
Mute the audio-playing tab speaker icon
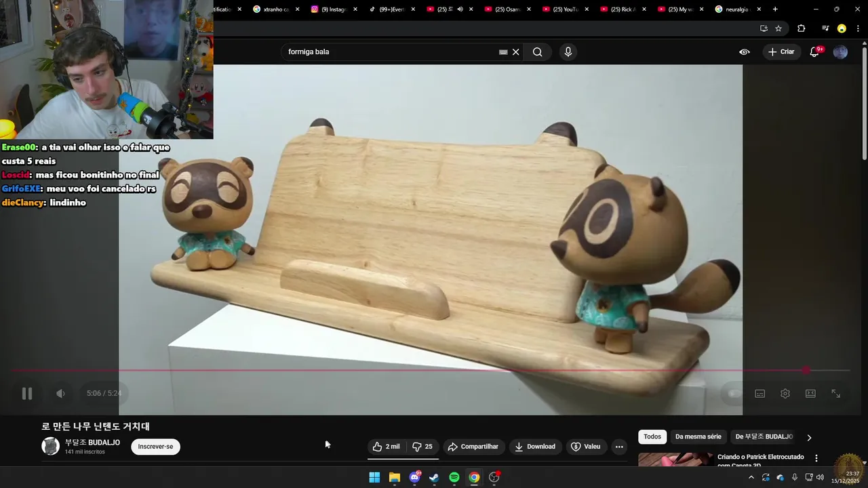tap(460, 9)
